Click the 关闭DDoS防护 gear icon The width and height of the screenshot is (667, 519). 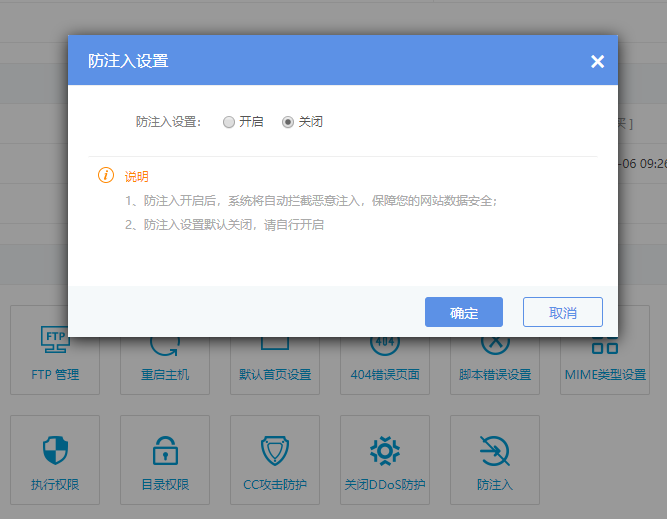point(385,451)
